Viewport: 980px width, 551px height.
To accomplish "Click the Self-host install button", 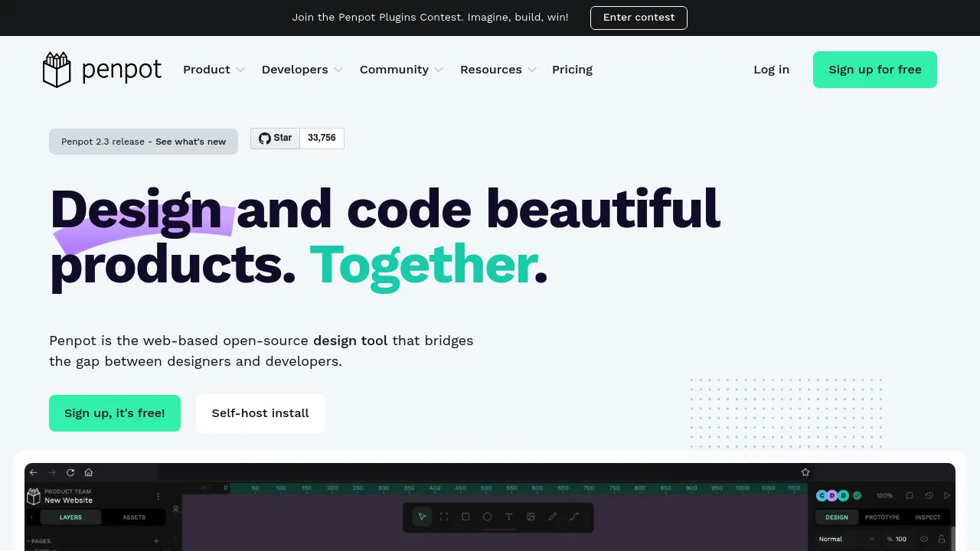I will tap(260, 413).
